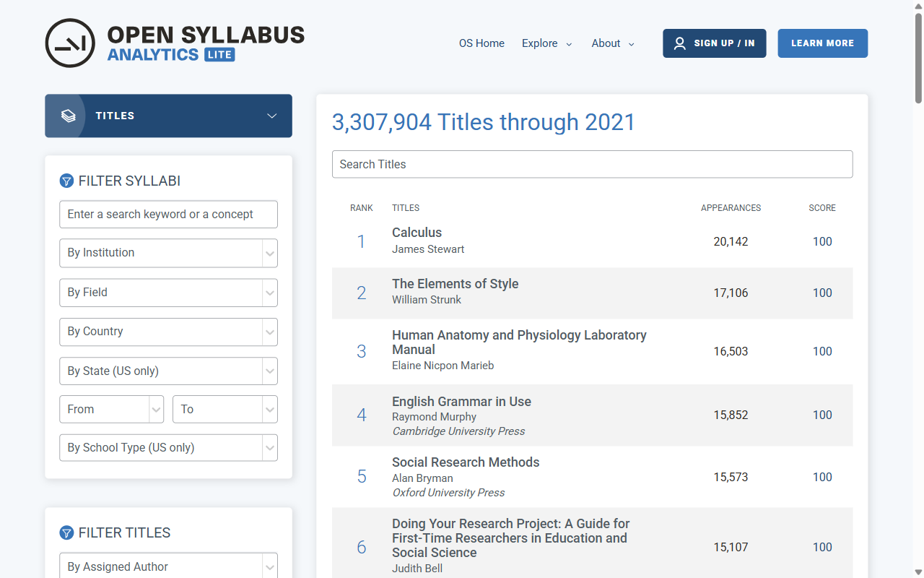The width and height of the screenshot is (924, 578).
Task: Click the appearances count 17,106
Action: tap(731, 293)
